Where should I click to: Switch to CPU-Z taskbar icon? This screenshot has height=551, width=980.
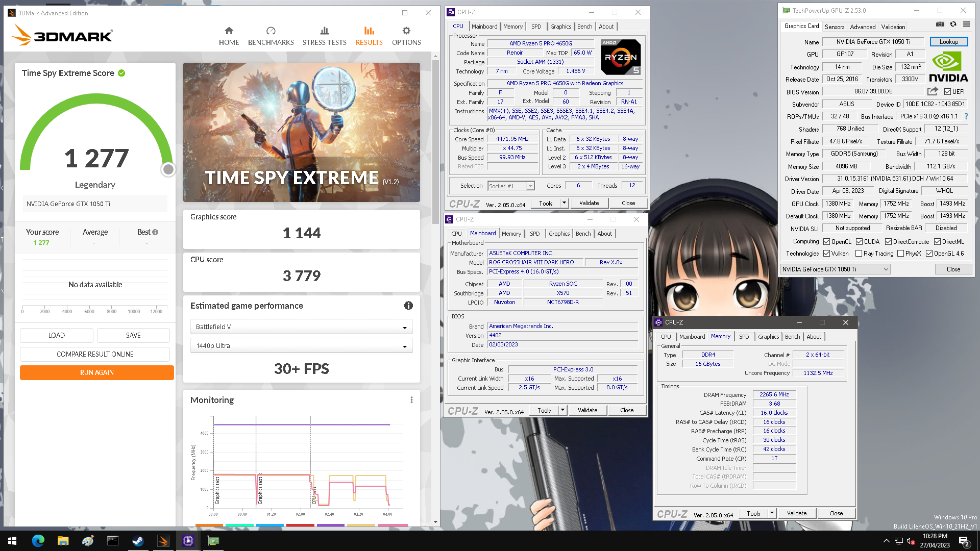[x=188, y=541]
